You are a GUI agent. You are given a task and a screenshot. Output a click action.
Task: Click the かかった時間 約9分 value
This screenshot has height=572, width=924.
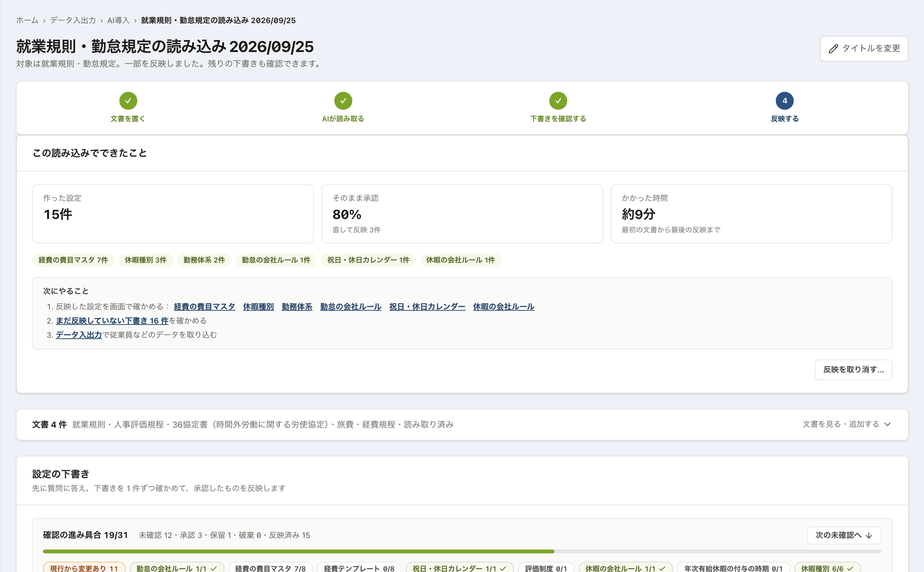tap(639, 215)
